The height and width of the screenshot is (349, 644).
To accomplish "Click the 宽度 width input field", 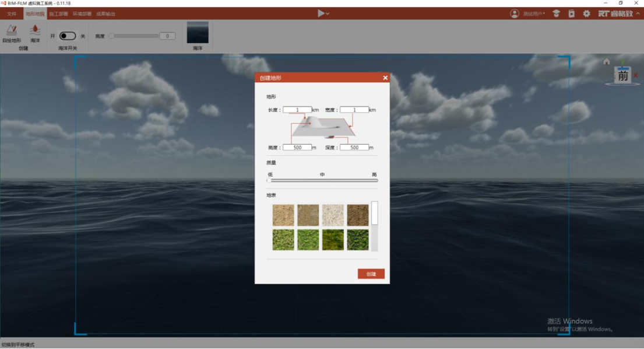I will (354, 110).
